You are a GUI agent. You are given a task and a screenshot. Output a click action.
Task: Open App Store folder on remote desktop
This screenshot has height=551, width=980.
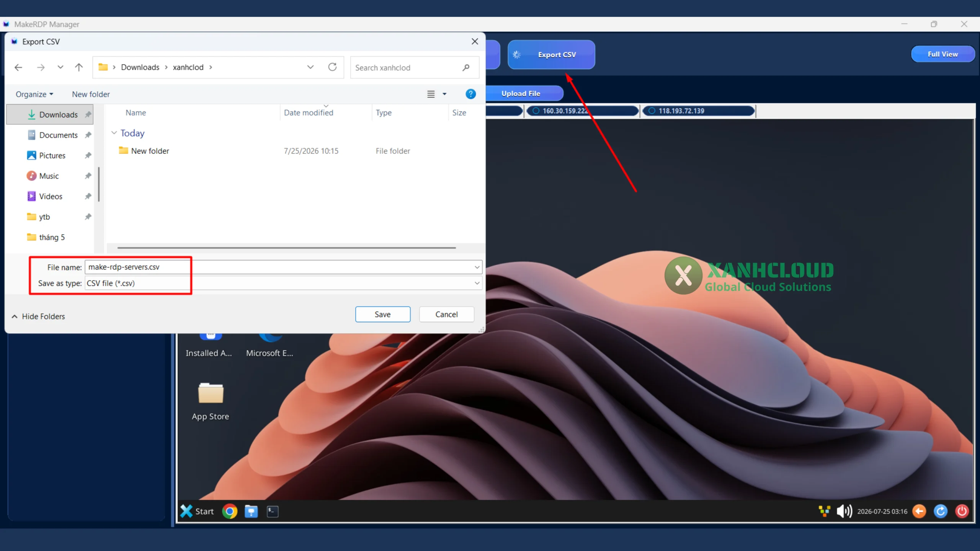pos(211,402)
